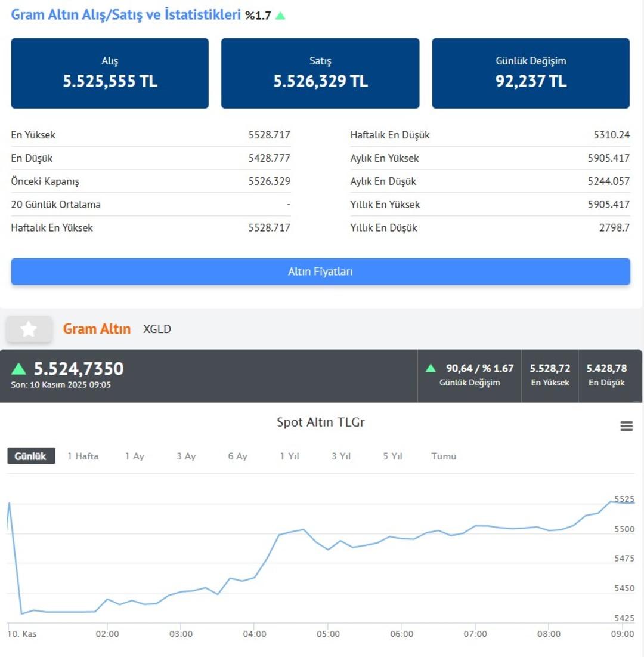Click the green arrow in Günlük Değişim
This screenshot has width=644, height=657.
(x=431, y=368)
